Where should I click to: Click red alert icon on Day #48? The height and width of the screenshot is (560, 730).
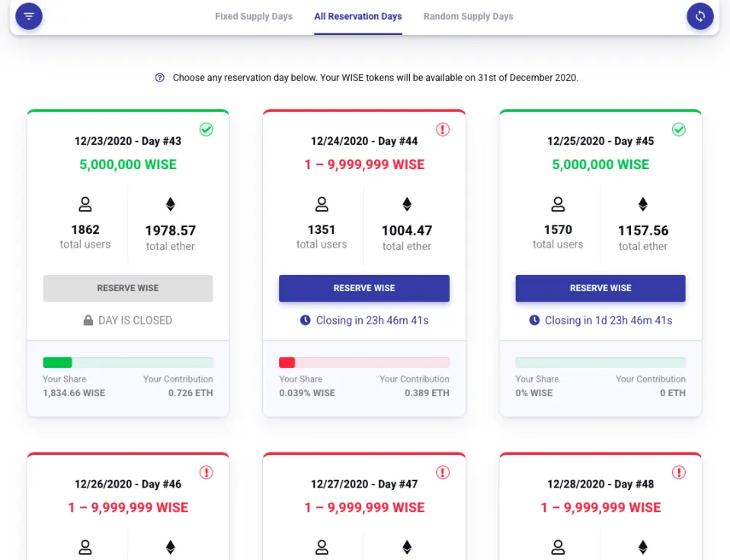(678, 472)
